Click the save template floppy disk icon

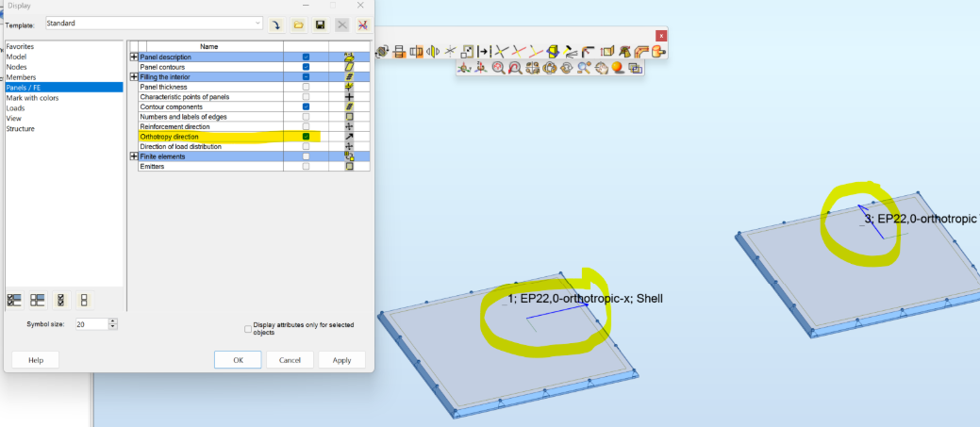pos(320,25)
